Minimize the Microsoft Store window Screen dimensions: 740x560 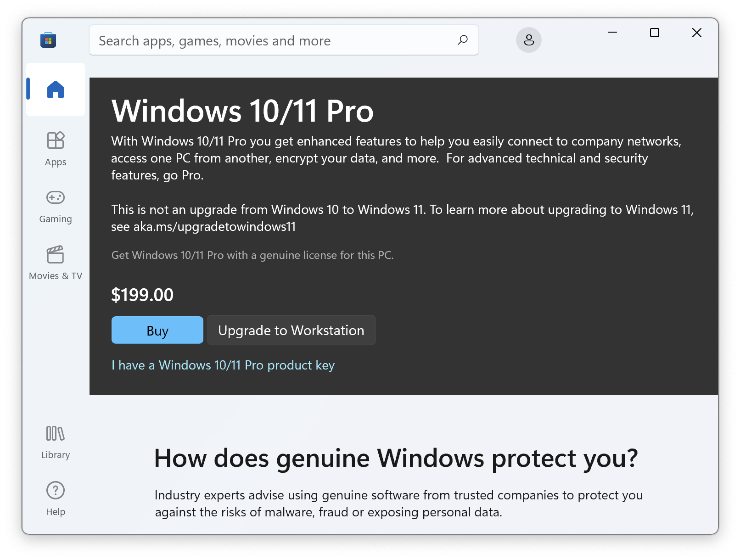pyautogui.click(x=612, y=33)
